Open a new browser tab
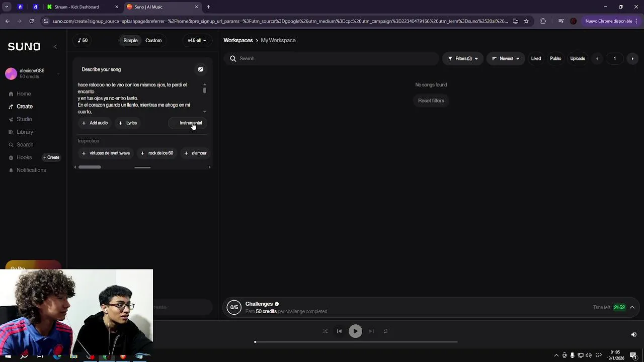Screen dimensions: 644x362 pyautogui.click(x=208, y=7)
